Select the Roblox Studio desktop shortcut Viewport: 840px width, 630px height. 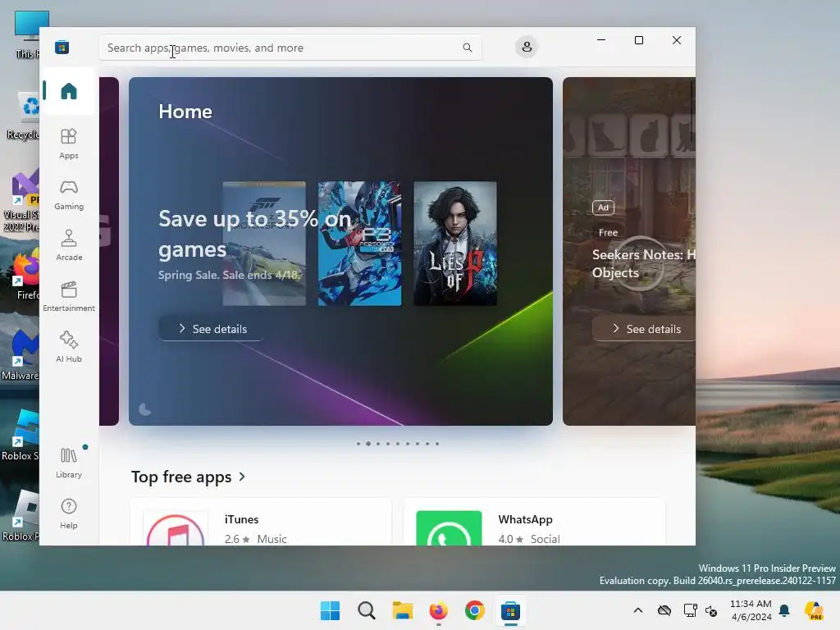(20, 435)
